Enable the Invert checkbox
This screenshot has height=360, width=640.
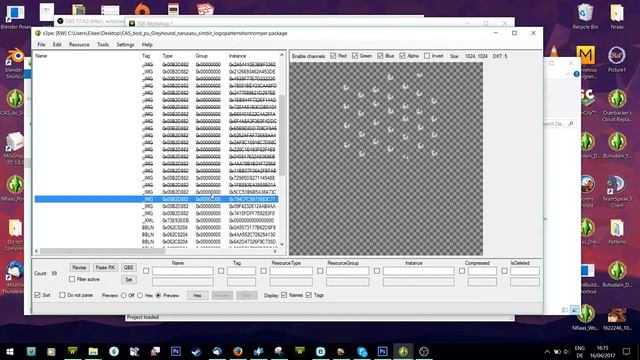point(427,56)
